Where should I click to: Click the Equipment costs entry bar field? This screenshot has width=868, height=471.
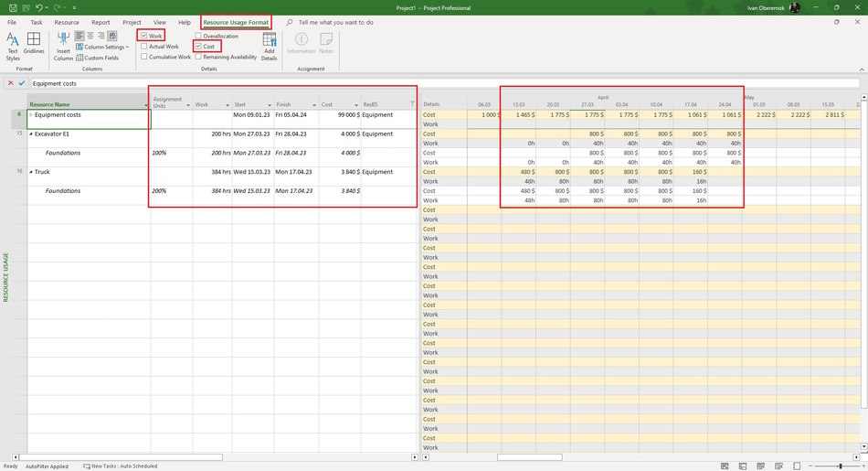pos(445,83)
